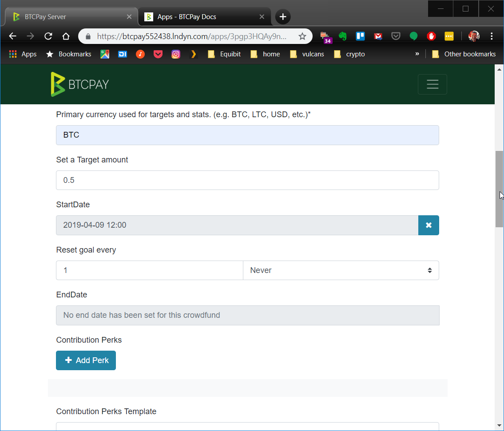The width and height of the screenshot is (504, 431).
Task: Click the scrollbar down arrow
Action: pyautogui.click(x=499, y=426)
